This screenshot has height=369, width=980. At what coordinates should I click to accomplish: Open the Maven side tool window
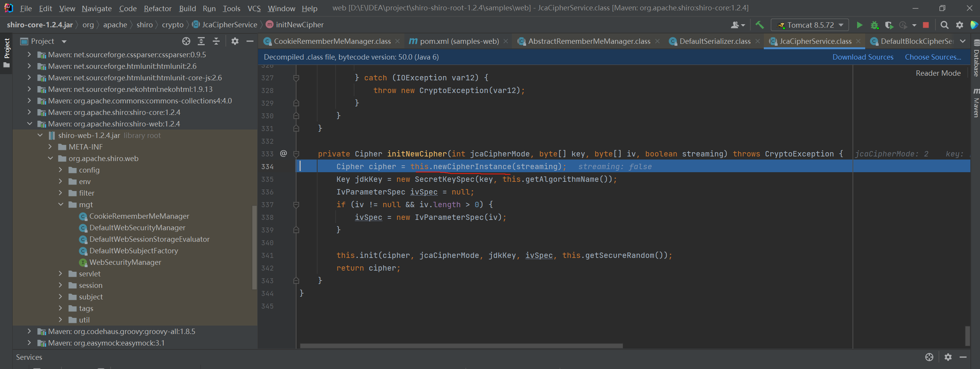tap(976, 103)
